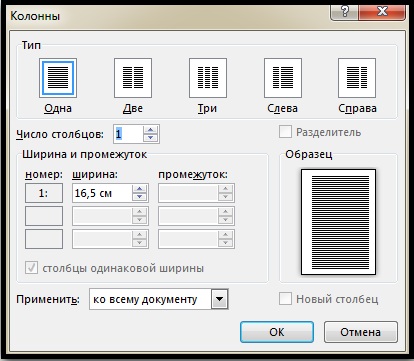Click the Одна label text
This screenshot has width=414, height=361.
(58, 108)
